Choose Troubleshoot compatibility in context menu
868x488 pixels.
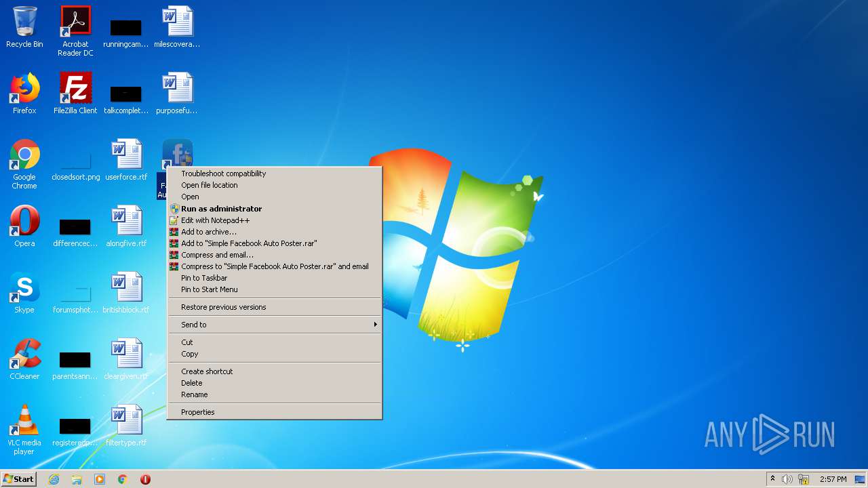click(x=275, y=174)
